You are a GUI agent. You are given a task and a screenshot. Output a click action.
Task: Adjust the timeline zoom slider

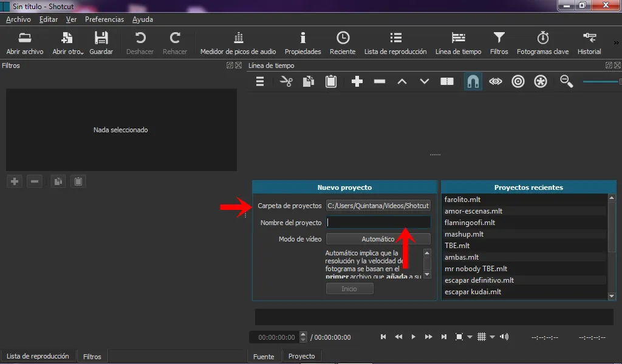pyautogui.click(x=601, y=81)
